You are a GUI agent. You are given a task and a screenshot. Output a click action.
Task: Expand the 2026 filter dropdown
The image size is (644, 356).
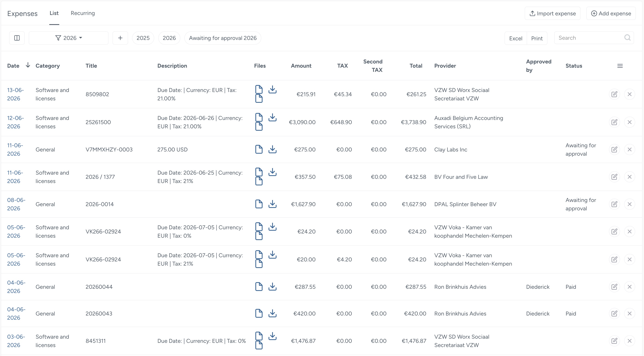[x=68, y=38]
